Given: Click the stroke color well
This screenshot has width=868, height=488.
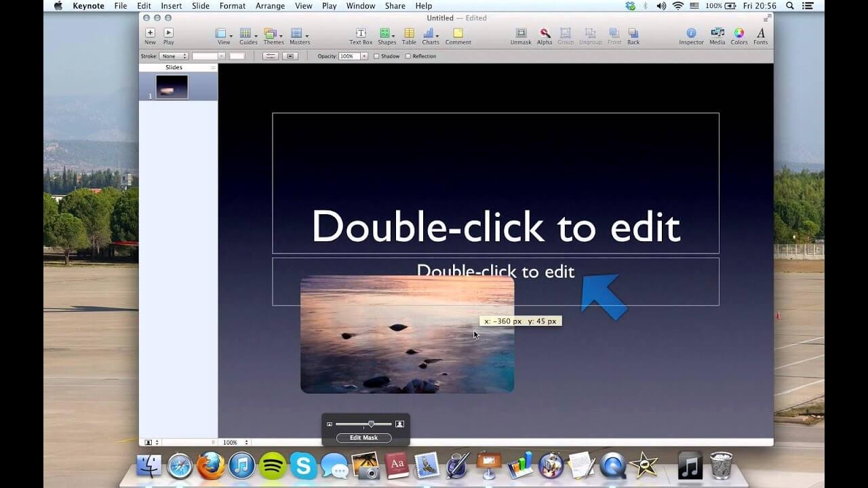Looking at the screenshot, I should (x=237, y=56).
